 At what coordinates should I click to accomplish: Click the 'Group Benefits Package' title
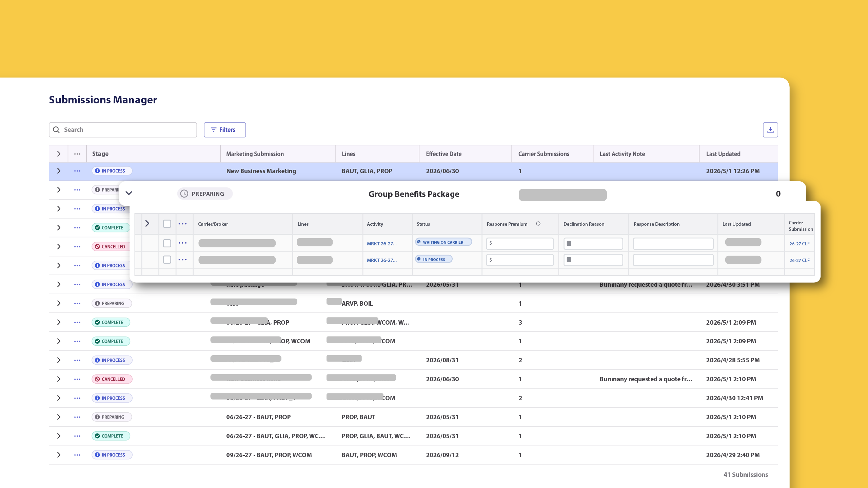[x=414, y=194]
